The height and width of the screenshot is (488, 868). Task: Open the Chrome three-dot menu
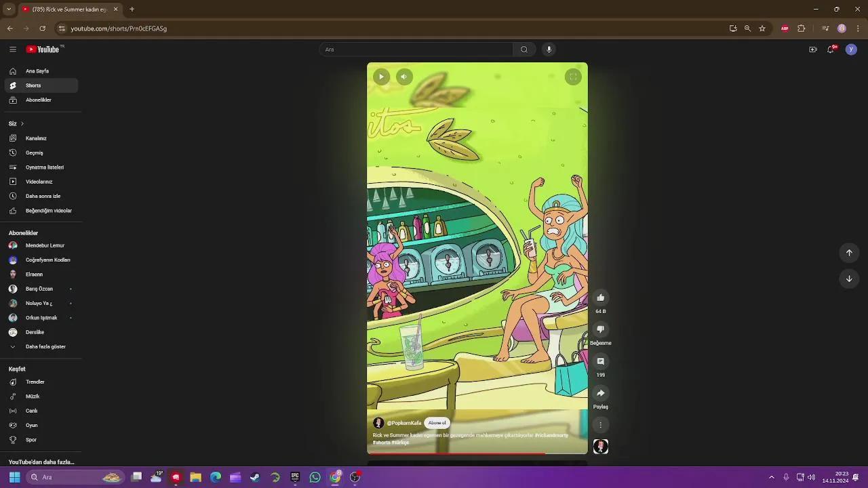pos(858,28)
